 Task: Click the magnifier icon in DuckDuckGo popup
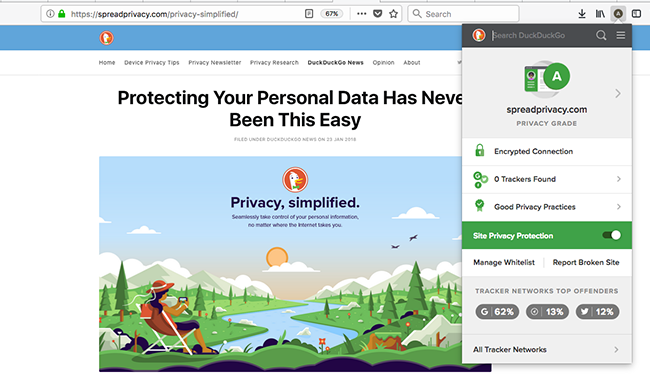[601, 35]
